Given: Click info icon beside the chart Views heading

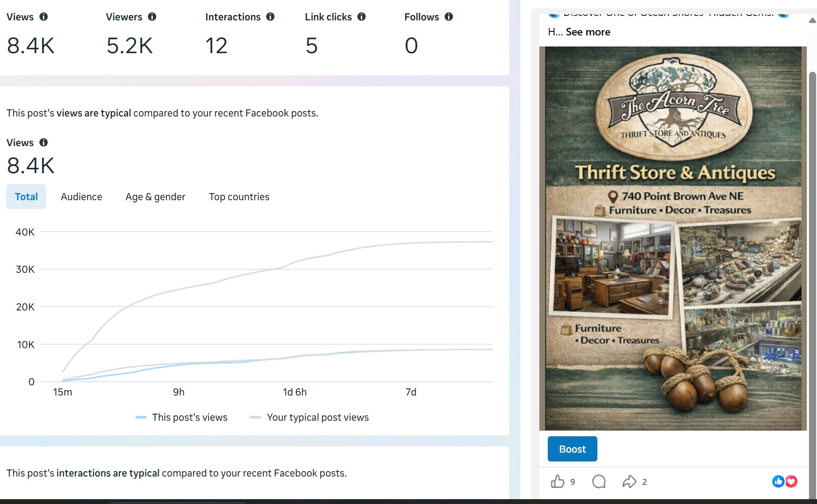Looking at the screenshot, I should 43,143.
